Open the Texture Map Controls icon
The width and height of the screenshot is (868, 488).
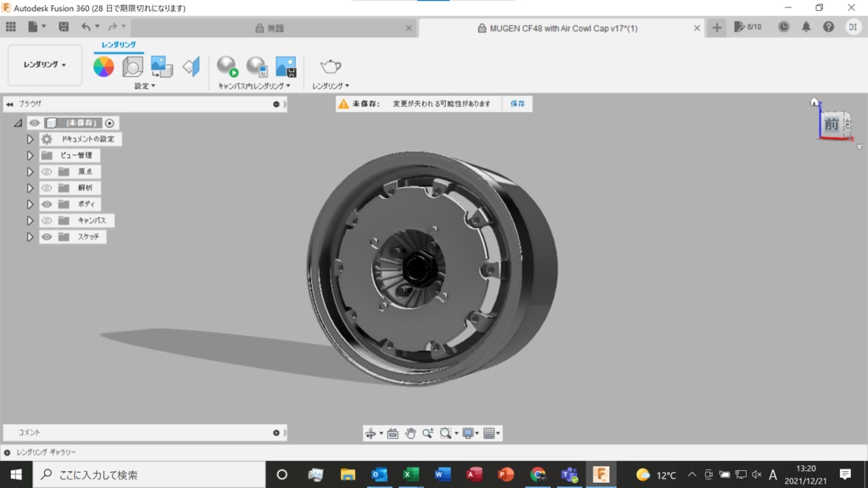tap(191, 67)
